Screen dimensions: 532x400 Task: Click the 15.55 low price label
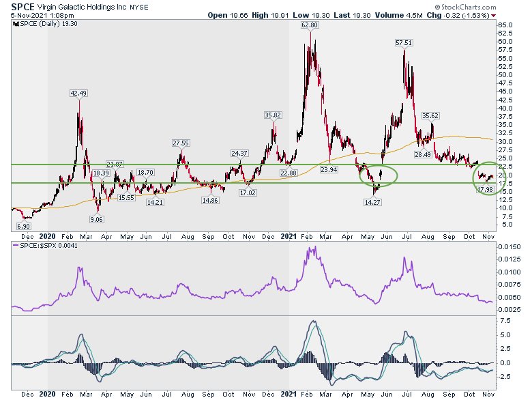point(126,198)
